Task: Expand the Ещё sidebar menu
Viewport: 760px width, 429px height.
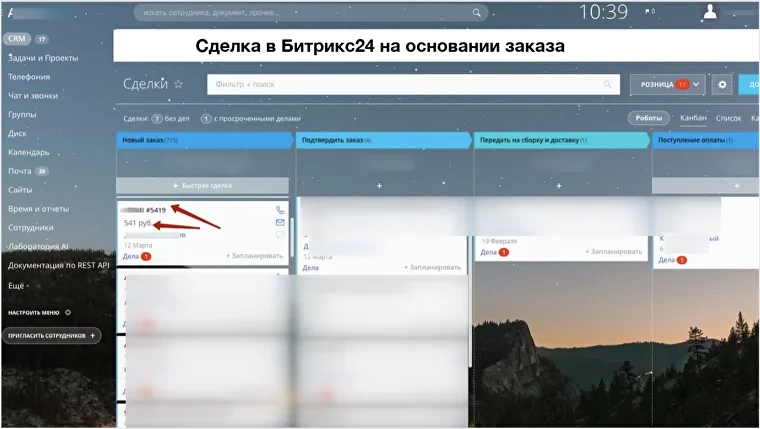Action: 19,285
